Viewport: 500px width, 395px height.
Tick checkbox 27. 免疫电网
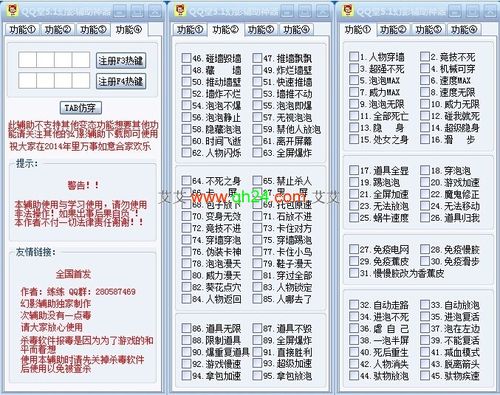coord(354,249)
